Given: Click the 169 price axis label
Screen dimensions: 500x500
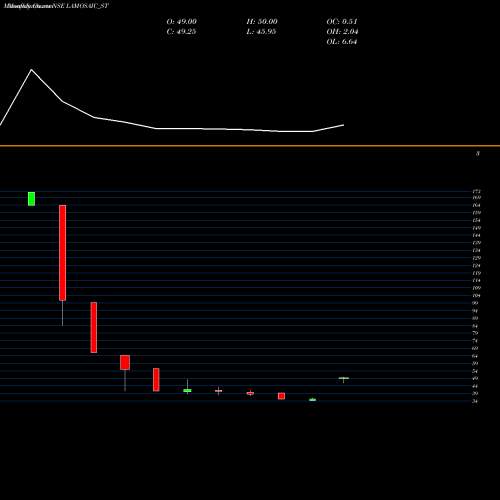Looking at the screenshot, I should [x=477, y=197].
